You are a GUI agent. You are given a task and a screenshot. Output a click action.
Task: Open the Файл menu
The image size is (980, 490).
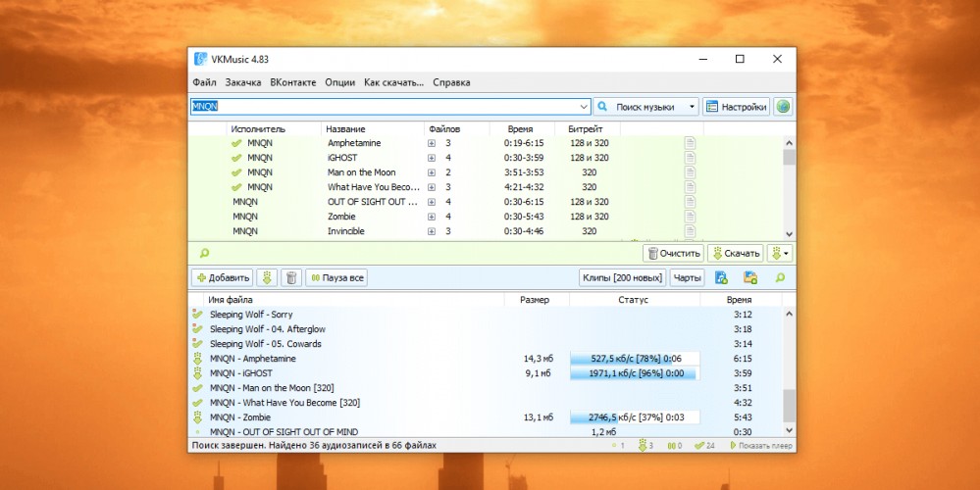pos(204,82)
